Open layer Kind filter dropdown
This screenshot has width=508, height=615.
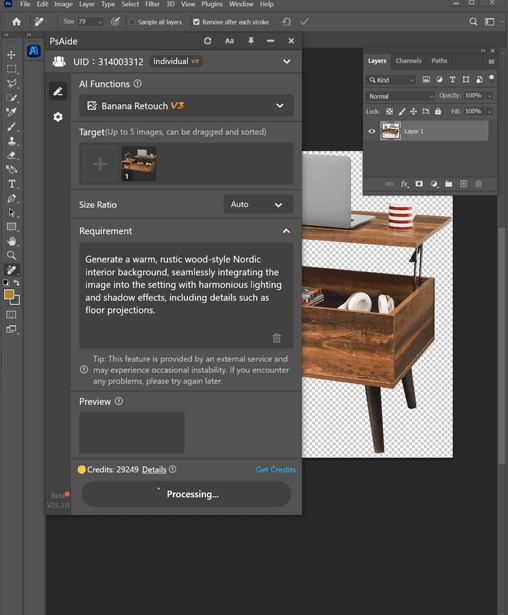pyautogui.click(x=391, y=80)
